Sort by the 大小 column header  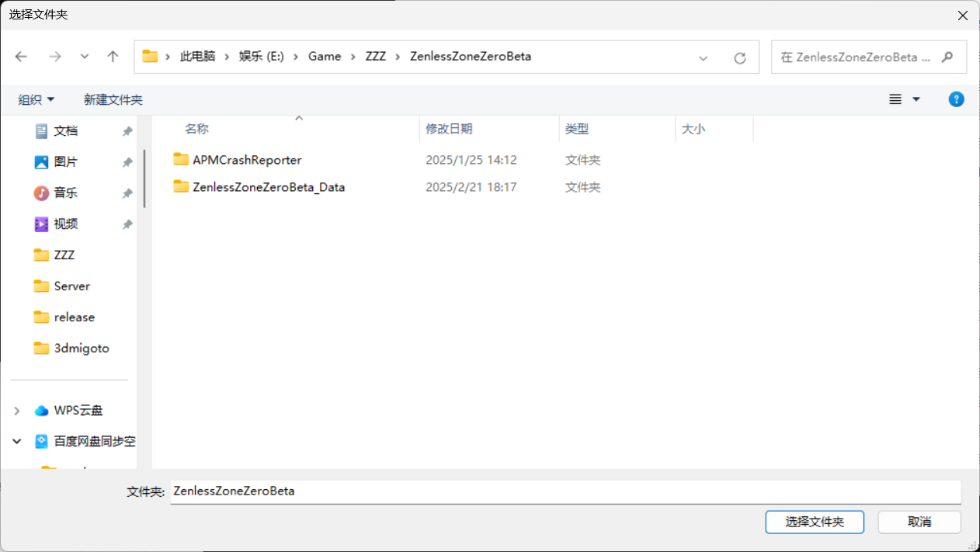[693, 129]
